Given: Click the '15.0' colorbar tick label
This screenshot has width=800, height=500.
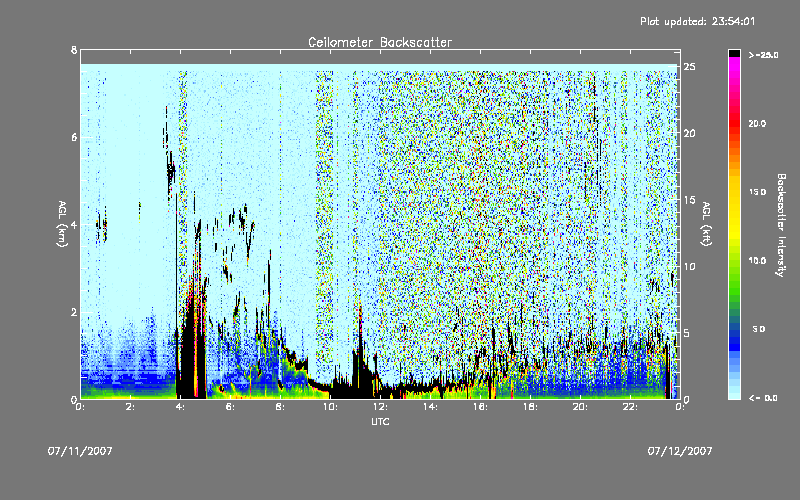Looking at the screenshot, I should point(757,192).
